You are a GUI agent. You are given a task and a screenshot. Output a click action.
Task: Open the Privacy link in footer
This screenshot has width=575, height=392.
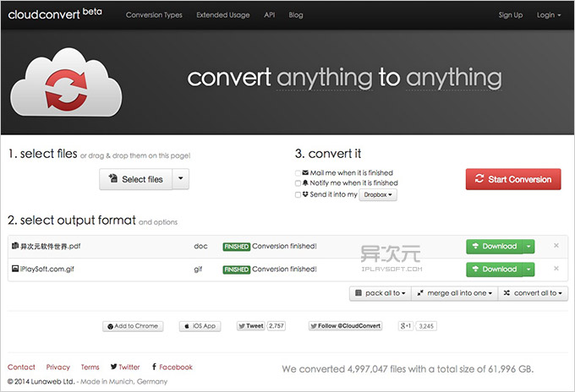(58, 367)
